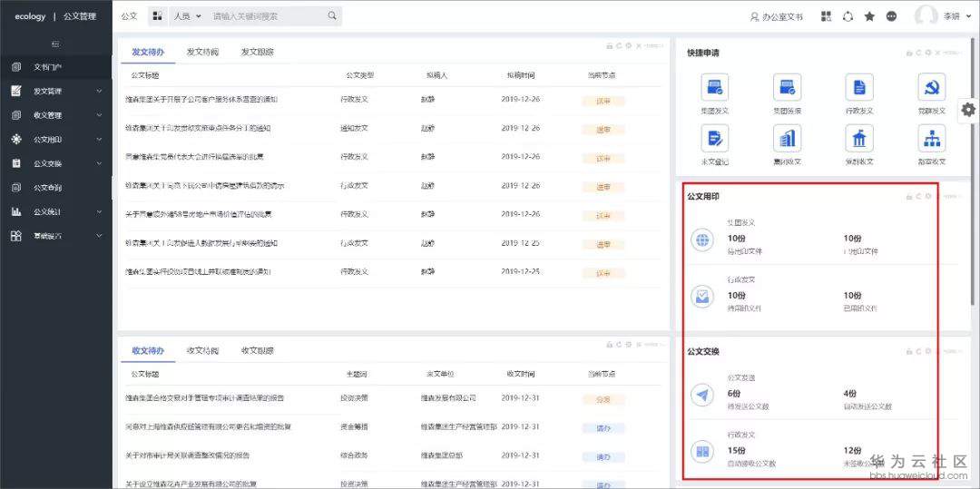Screen dimensions: 980x489
Task: Open the 来文登记 edit-document icon
Action: coord(715,138)
